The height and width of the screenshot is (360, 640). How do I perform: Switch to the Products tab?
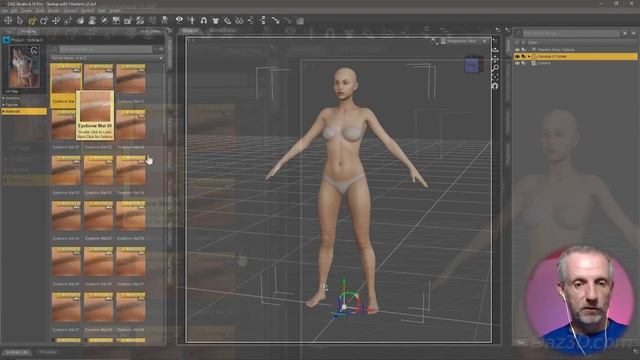click(x=29, y=31)
